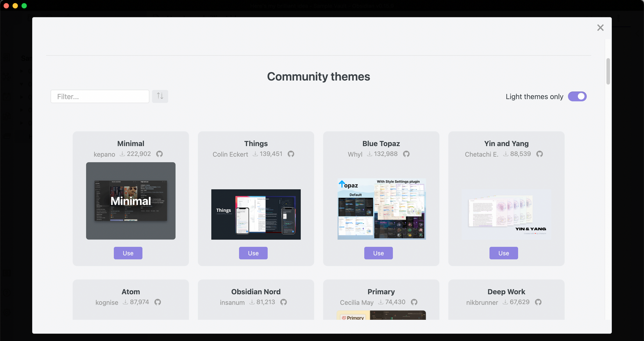Click author name Chetachi E.
Image resolution: width=644 pixels, height=341 pixels.
click(x=481, y=154)
